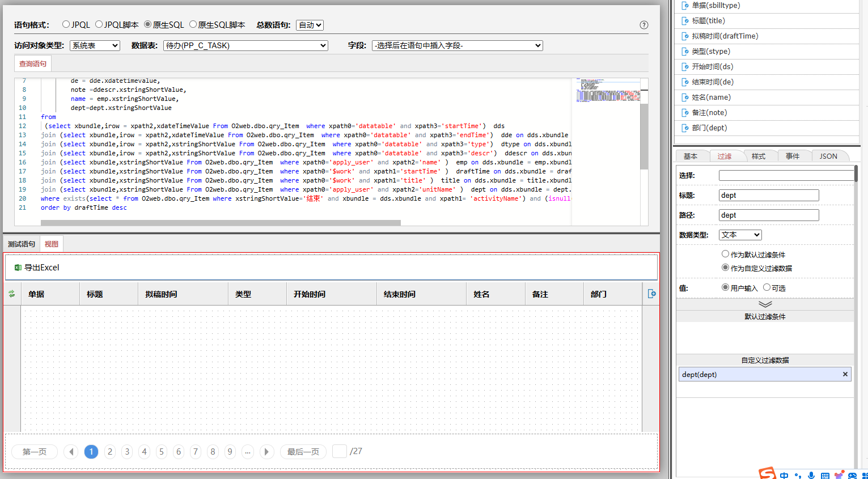This screenshot has width=868, height=479.
Task: Click the double chevron down icon
Action: tap(765, 304)
